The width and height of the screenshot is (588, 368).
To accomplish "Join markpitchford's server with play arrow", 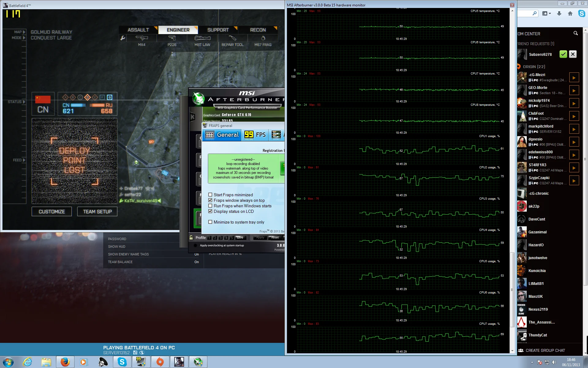I will click(574, 129).
